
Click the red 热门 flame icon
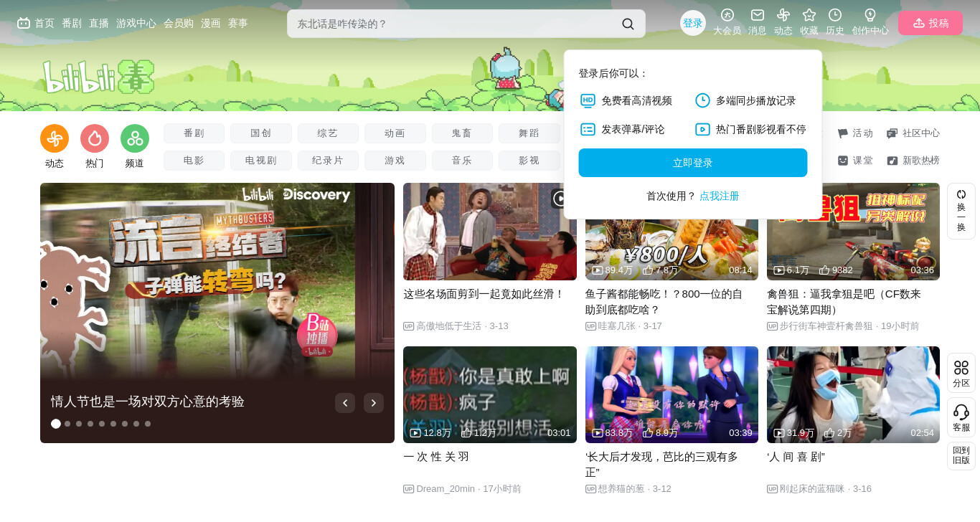click(95, 138)
